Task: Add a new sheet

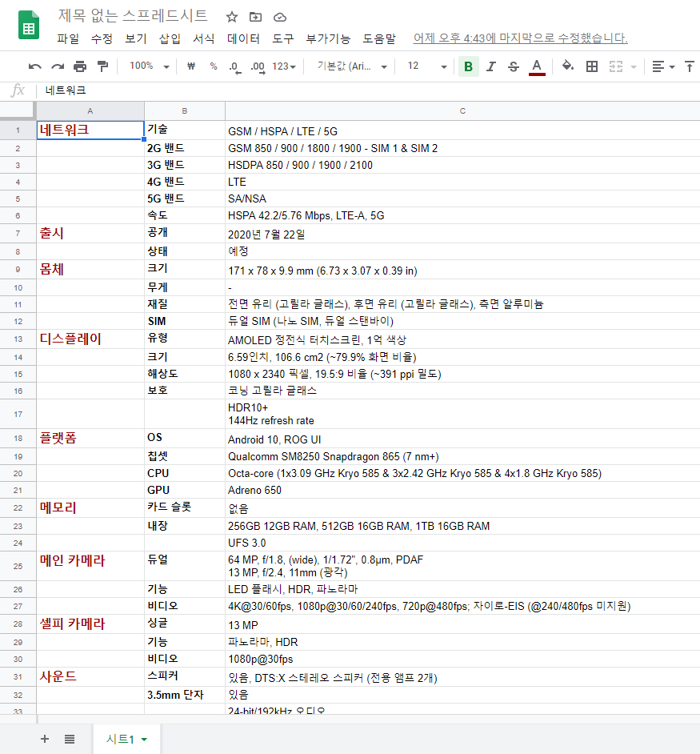Action: click(45, 739)
